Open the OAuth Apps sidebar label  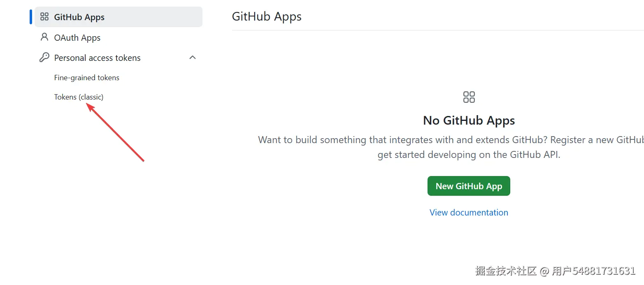point(77,38)
